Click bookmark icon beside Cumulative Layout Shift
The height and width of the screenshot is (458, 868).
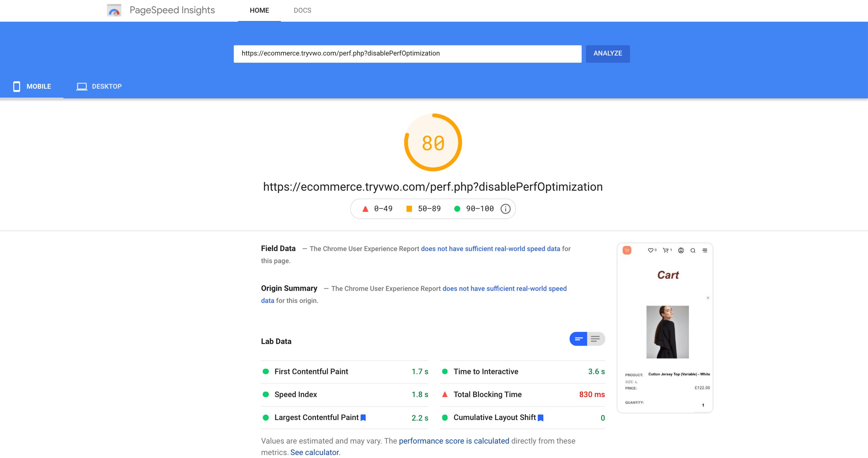540,418
